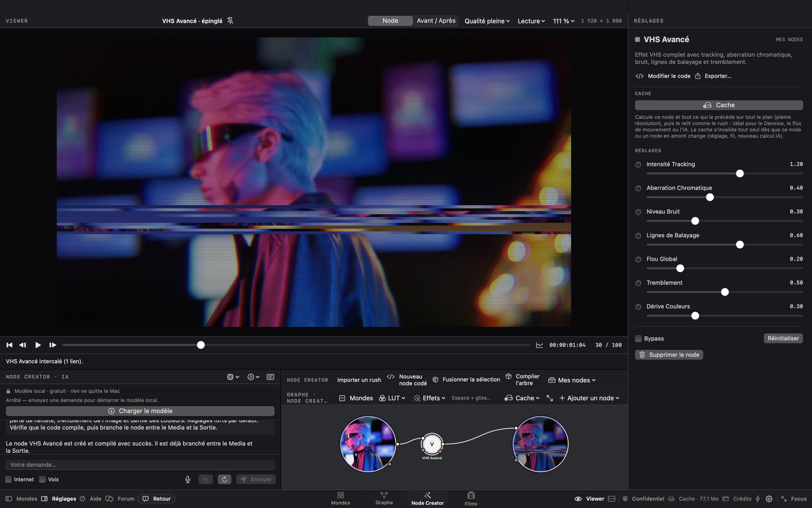Enable the Bypass checkbox
Image resolution: width=812 pixels, height=508 pixels.
[x=638, y=339]
